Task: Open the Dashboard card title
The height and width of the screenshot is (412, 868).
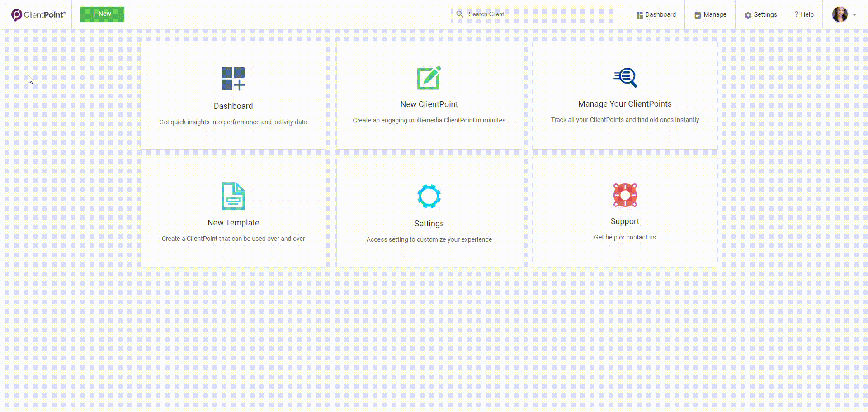Action: [x=233, y=106]
